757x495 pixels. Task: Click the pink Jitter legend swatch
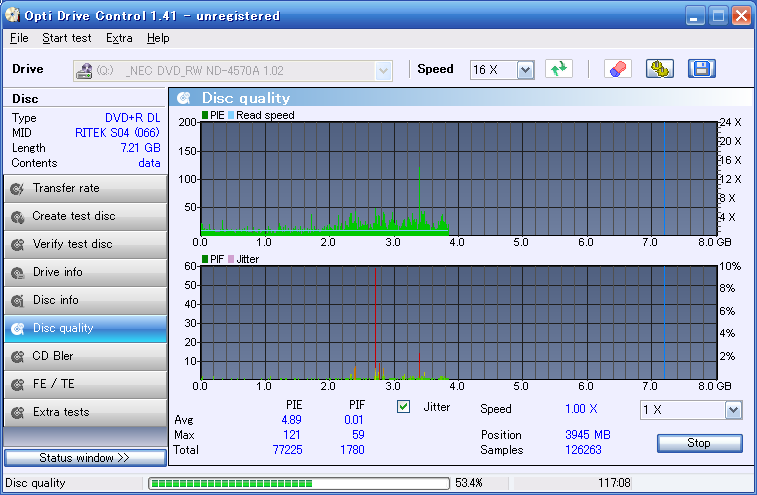[x=231, y=259]
